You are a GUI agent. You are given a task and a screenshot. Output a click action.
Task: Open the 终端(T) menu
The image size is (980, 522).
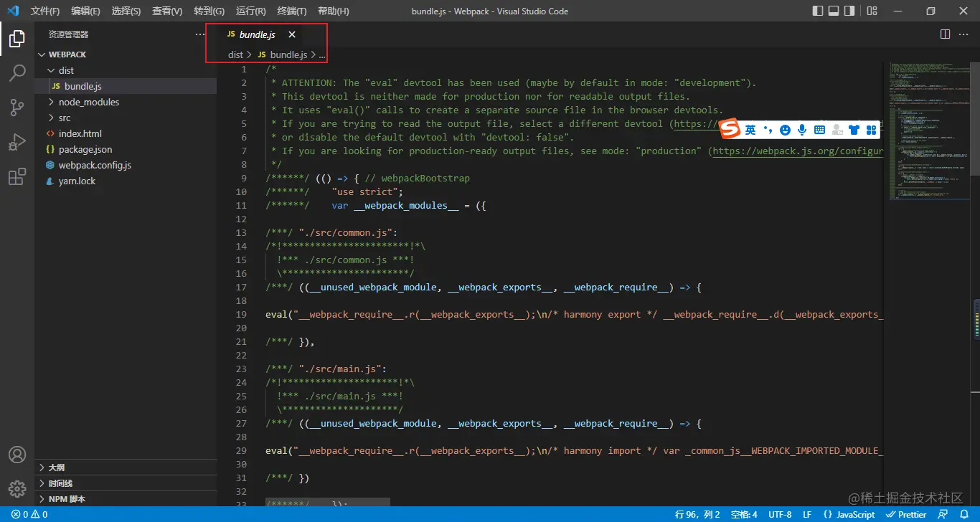pos(291,11)
